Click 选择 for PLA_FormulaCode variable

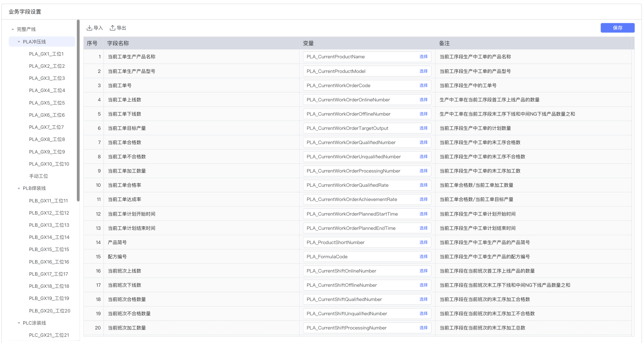pyautogui.click(x=423, y=257)
